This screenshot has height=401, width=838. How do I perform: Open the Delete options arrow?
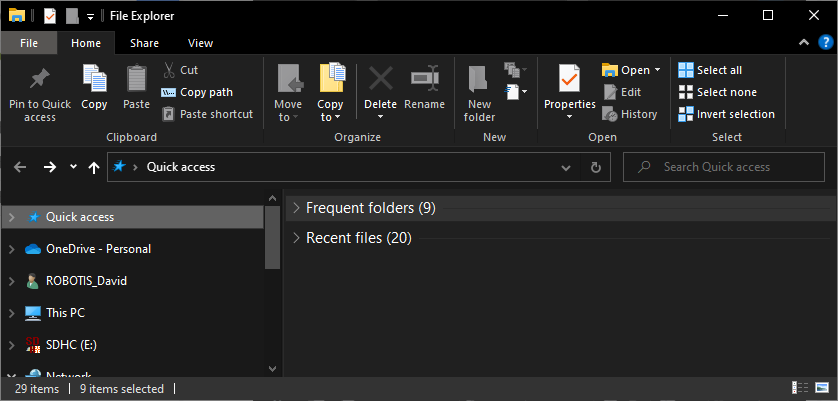pos(381,117)
